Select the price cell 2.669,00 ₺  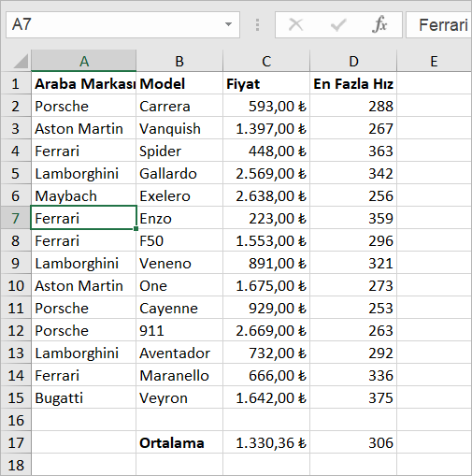point(266,330)
